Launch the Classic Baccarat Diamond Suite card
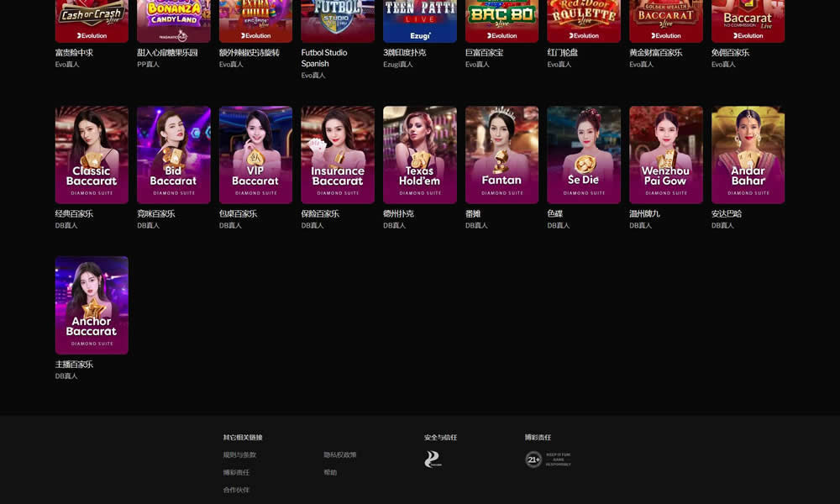The height and width of the screenshot is (504, 840). point(92,155)
